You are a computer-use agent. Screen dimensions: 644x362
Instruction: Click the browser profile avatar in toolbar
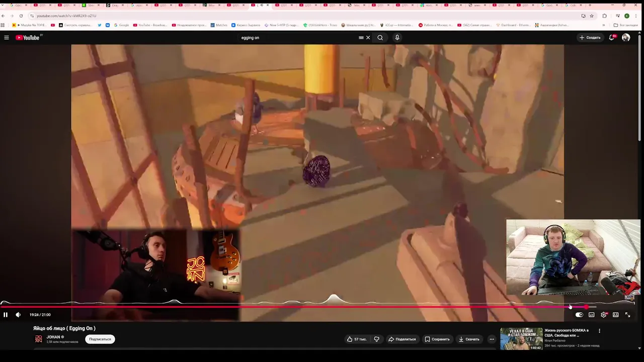point(627,16)
